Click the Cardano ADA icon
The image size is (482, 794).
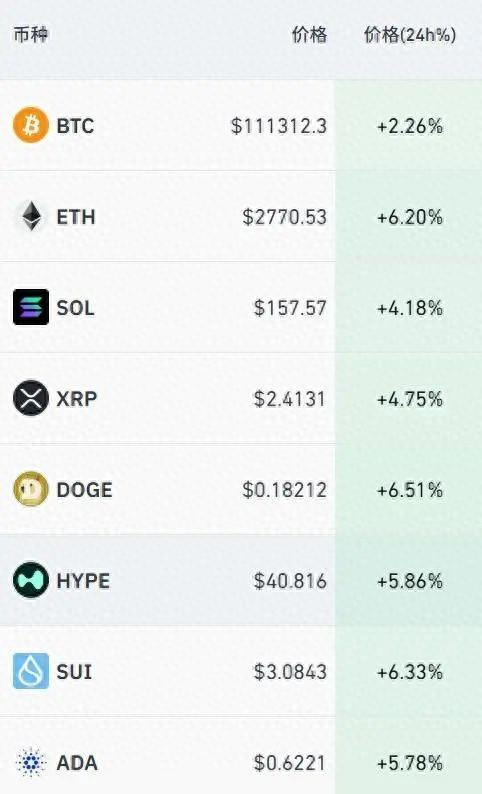(31, 762)
